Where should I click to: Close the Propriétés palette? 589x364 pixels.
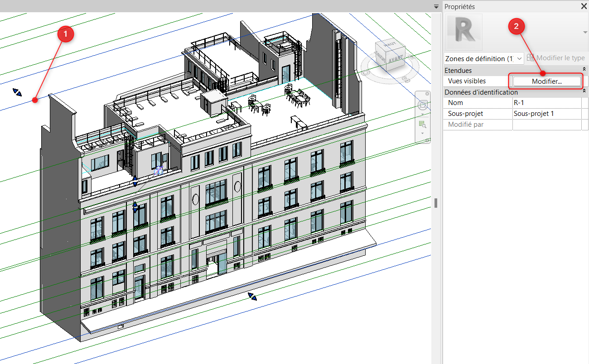(x=584, y=6)
